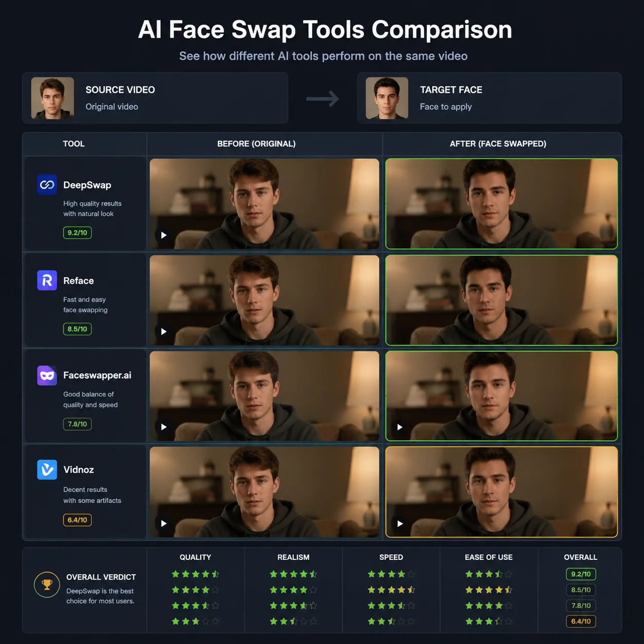Click the REALISM ratings header
This screenshot has width=644, height=644.
pos(293,557)
